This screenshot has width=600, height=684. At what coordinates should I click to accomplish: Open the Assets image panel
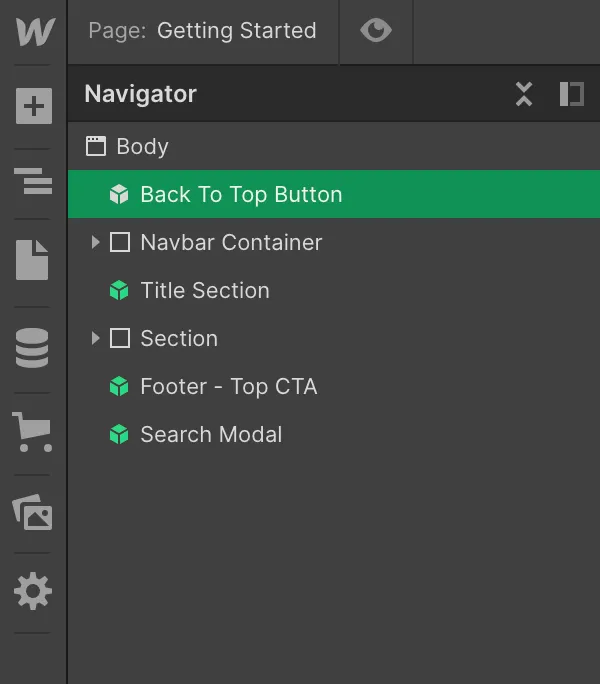(x=33, y=513)
